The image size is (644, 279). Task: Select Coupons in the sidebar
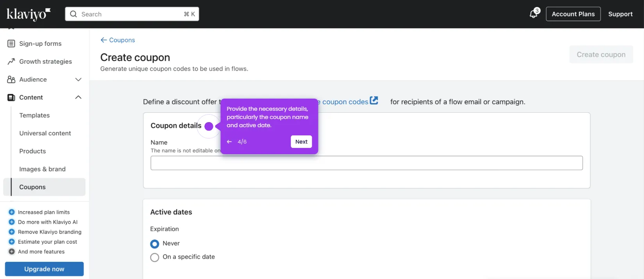pyautogui.click(x=44, y=187)
